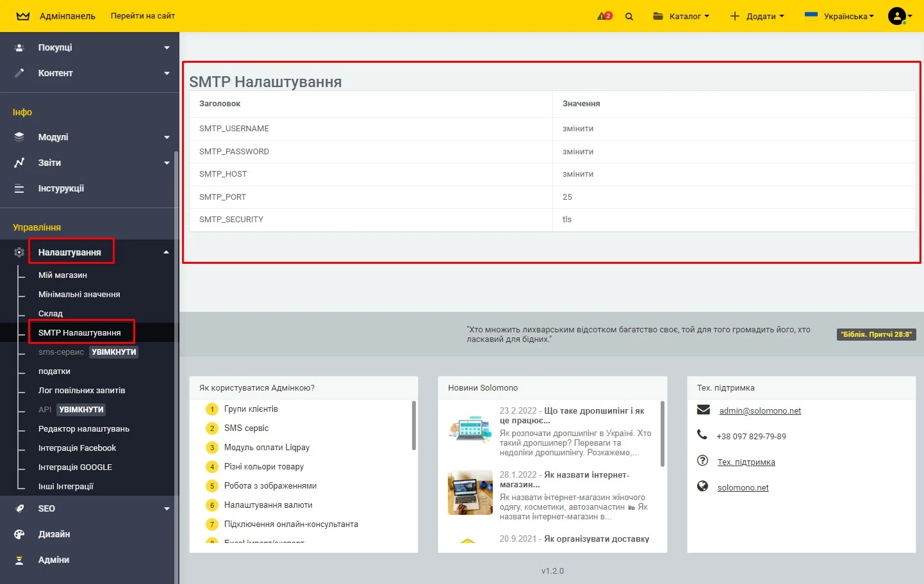Image resolution: width=924 pixels, height=584 pixels.
Task: Click the Solomono logo icon
Action: [x=22, y=15]
